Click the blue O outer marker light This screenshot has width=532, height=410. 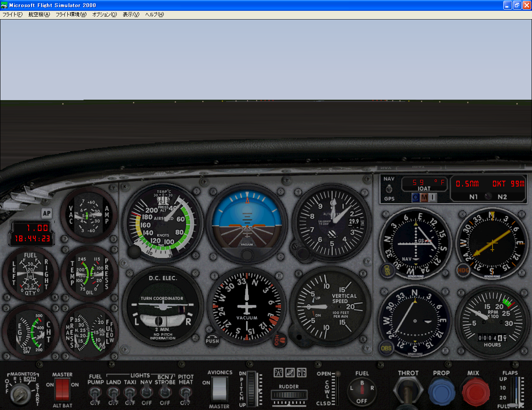click(416, 198)
